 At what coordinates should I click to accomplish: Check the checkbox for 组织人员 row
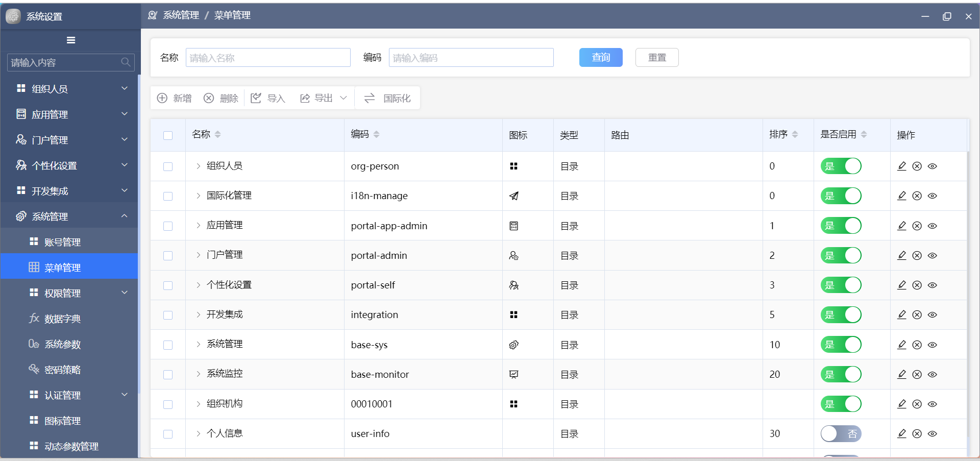(x=168, y=166)
